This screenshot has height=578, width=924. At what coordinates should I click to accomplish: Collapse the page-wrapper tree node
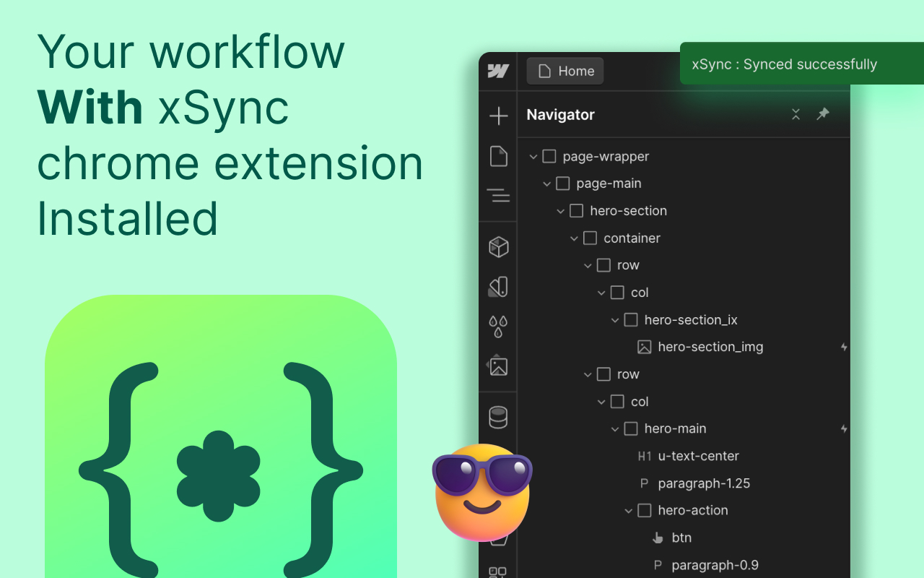pyautogui.click(x=533, y=157)
